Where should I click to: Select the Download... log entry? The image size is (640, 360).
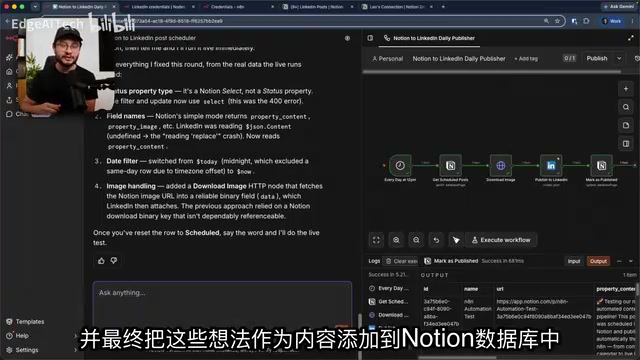pyautogui.click(x=389, y=315)
